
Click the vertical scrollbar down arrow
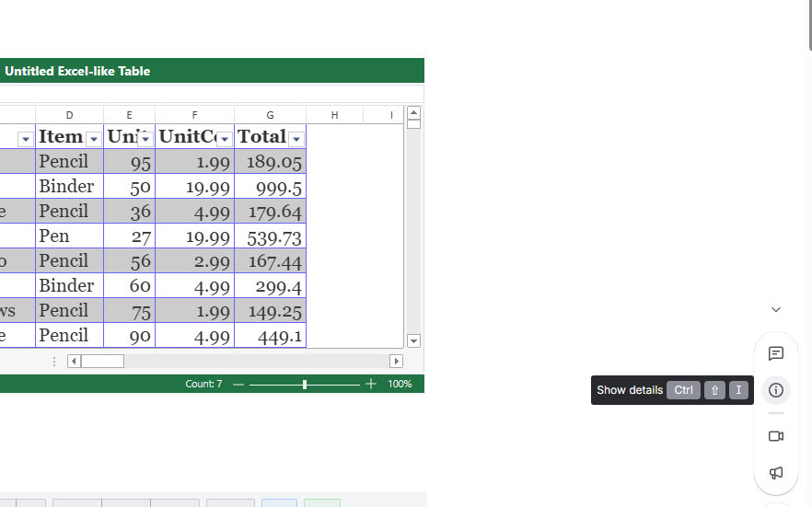(x=413, y=341)
